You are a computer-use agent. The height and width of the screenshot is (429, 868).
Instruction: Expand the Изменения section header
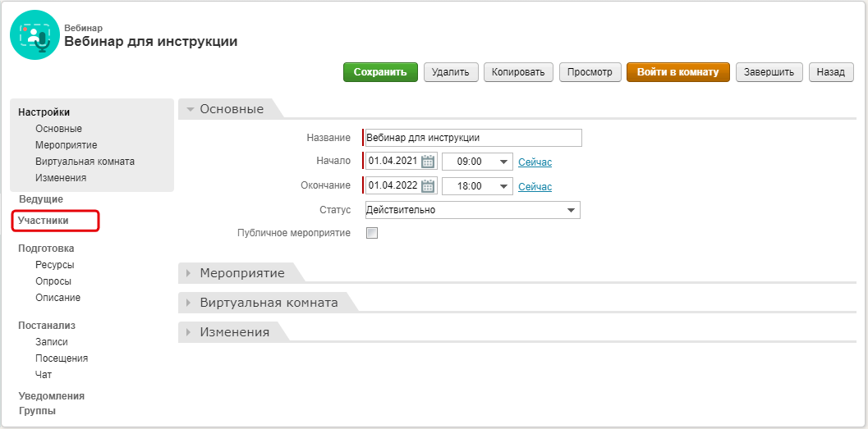coord(234,331)
